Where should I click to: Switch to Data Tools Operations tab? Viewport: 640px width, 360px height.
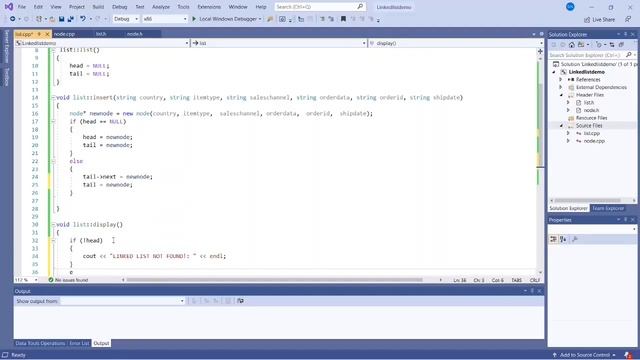point(40,343)
